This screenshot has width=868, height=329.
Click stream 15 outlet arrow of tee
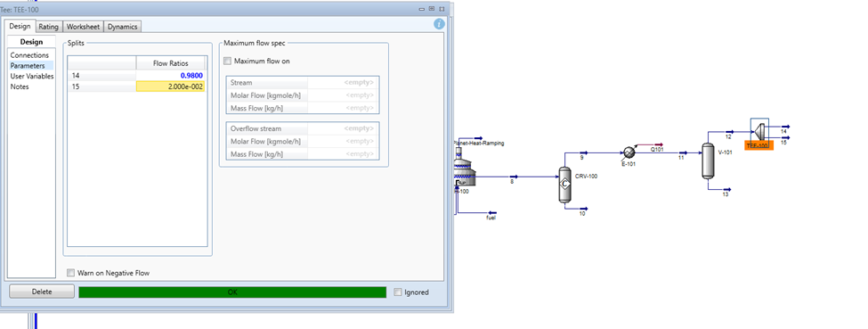point(785,137)
